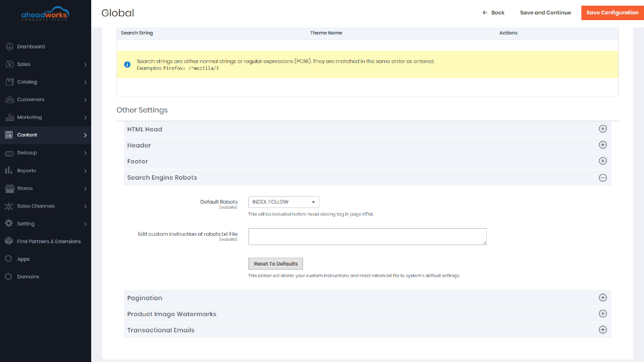Click the Other Settings heading
This screenshot has width=644, height=362.
click(142, 110)
